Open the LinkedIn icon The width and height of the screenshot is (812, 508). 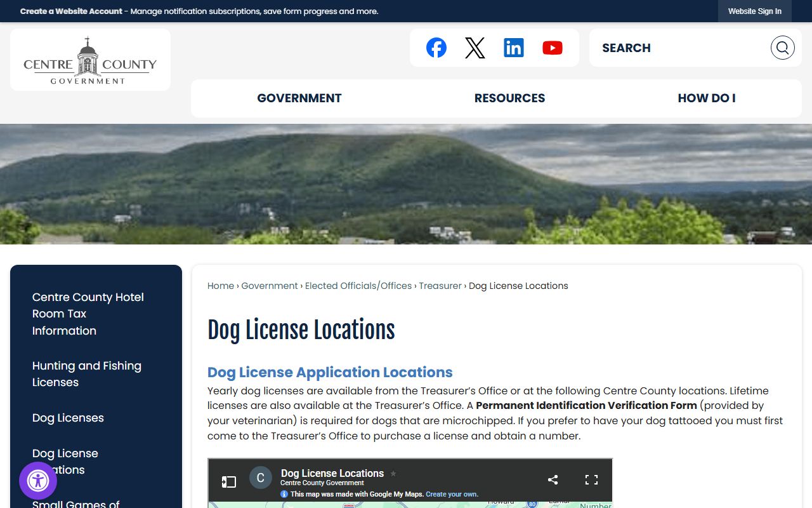514,48
